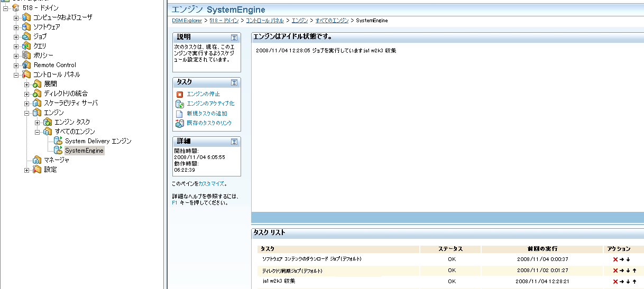The width and height of the screenshot is (644, 289).
Task: Click the スケーラビリティ サーバ node icon
Action: pos(37,103)
